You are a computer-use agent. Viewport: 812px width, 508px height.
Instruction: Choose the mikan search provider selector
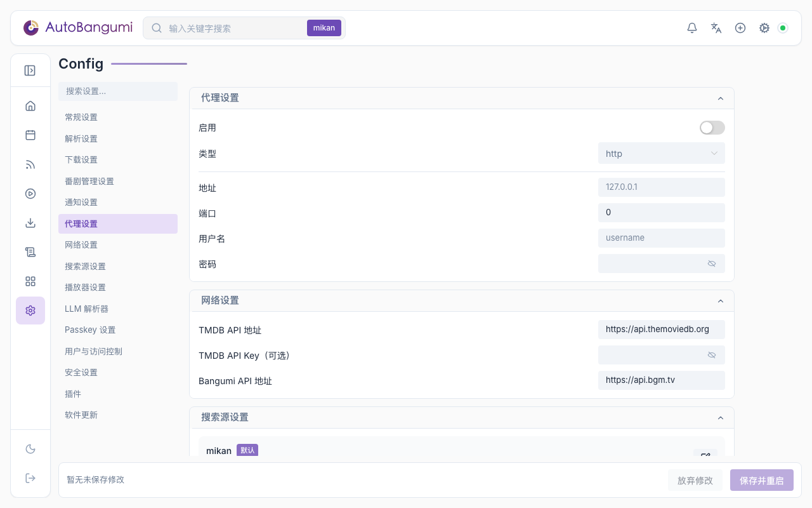coord(324,28)
